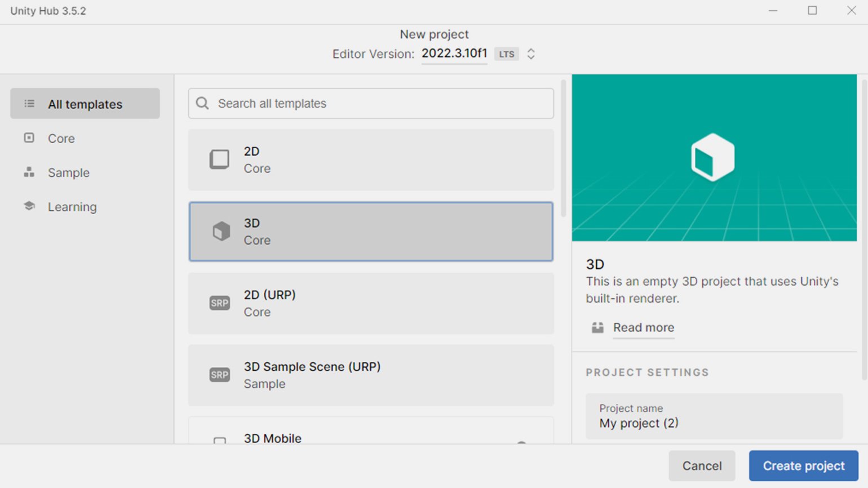
Task: Open the Read more link
Action: pos(643,327)
